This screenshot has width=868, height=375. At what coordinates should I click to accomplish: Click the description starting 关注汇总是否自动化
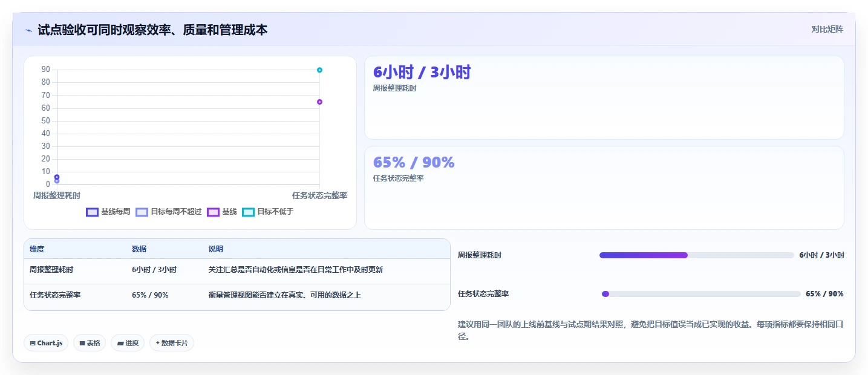click(296, 270)
